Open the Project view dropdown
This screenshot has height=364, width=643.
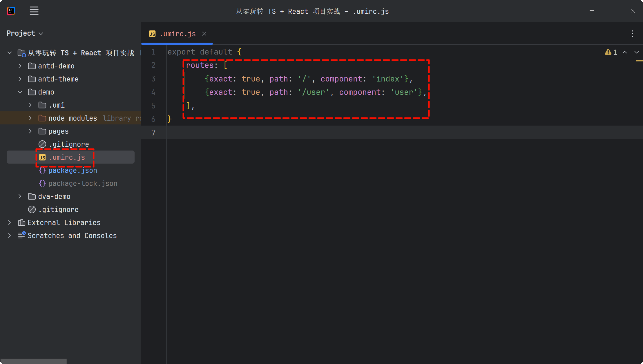pos(25,33)
